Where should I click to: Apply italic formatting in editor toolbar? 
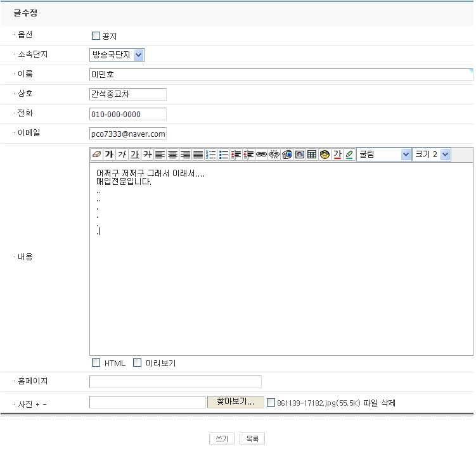click(122, 155)
